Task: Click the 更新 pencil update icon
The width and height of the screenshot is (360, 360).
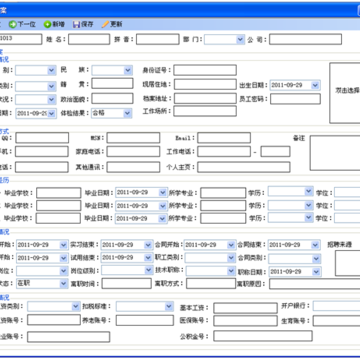Action: click(x=105, y=24)
